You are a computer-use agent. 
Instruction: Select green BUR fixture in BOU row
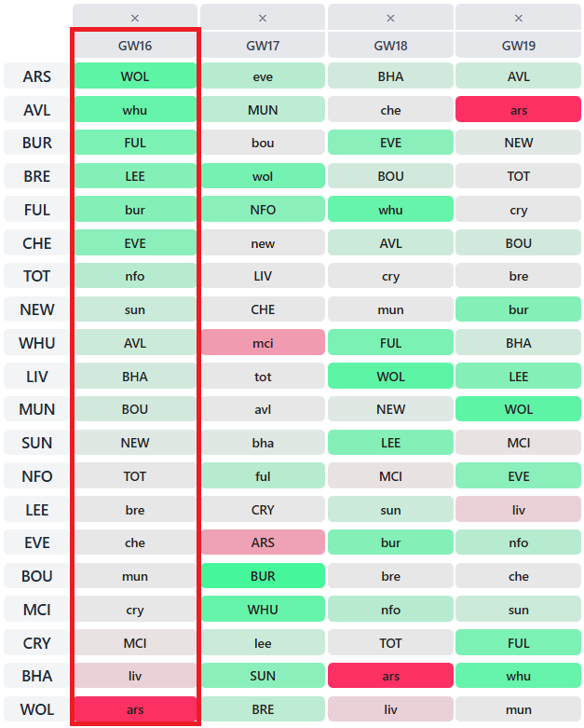pyautogui.click(x=263, y=576)
